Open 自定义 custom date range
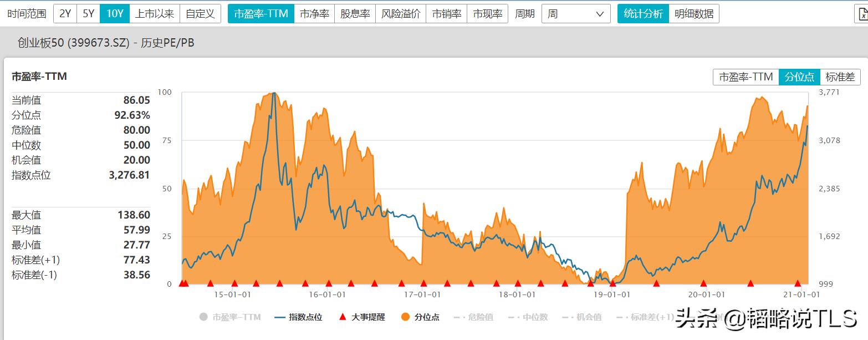Viewport: 868px width, 340px height. point(200,13)
